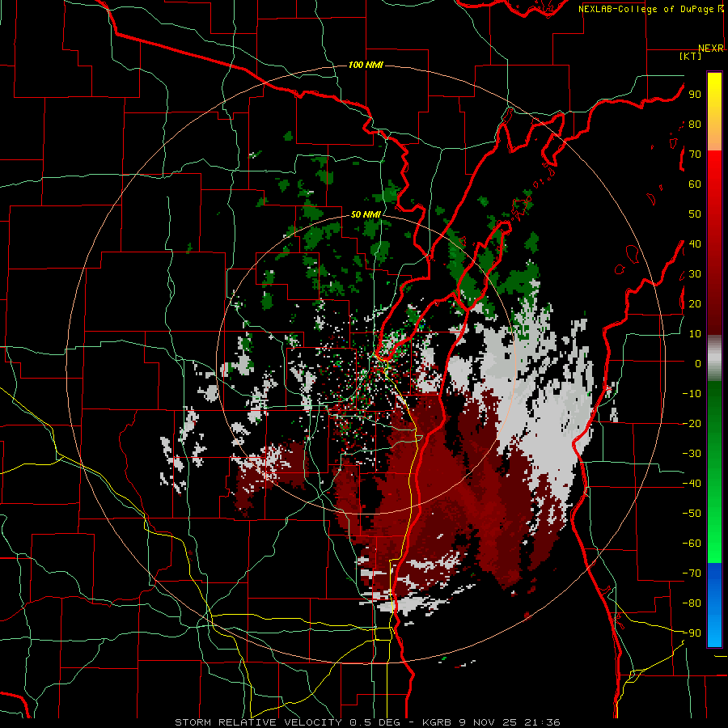Click the 20 label on the color scale
728x728 pixels.
(695, 303)
